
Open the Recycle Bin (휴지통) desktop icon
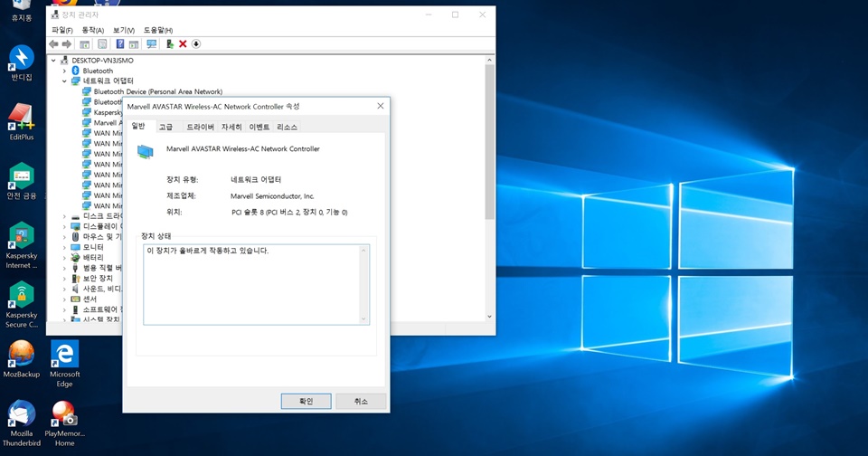pyautogui.click(x=22, y=11)
